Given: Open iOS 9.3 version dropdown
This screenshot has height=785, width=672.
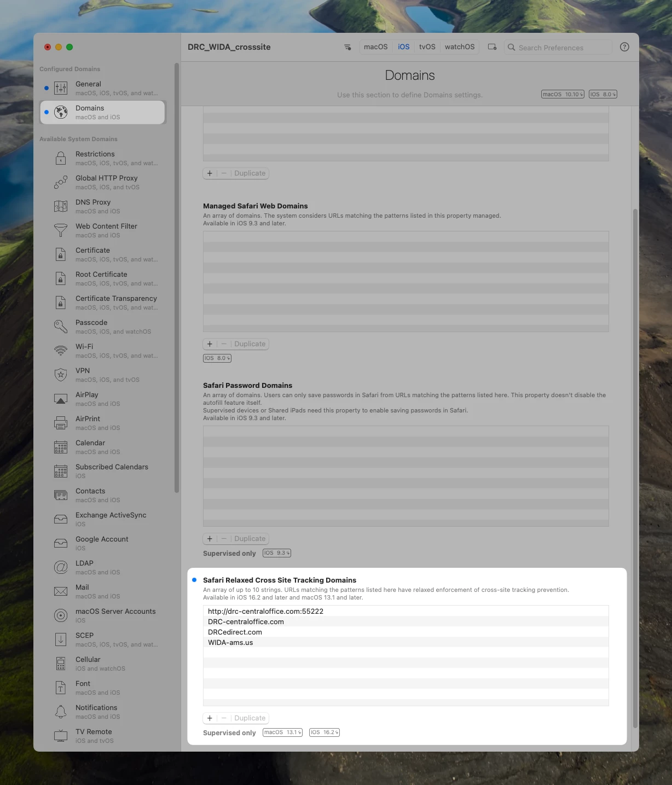Looking at the screenshot, I should click(277, 553).
